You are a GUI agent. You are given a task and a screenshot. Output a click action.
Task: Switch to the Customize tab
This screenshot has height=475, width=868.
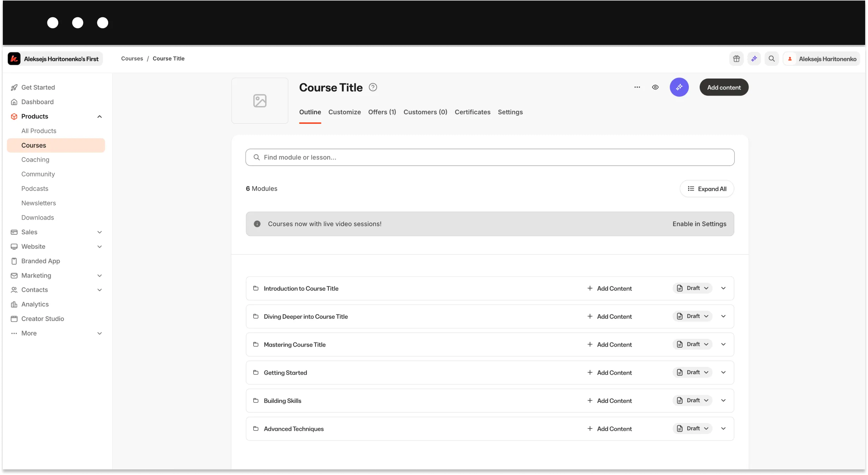click(x=345, y=112)
